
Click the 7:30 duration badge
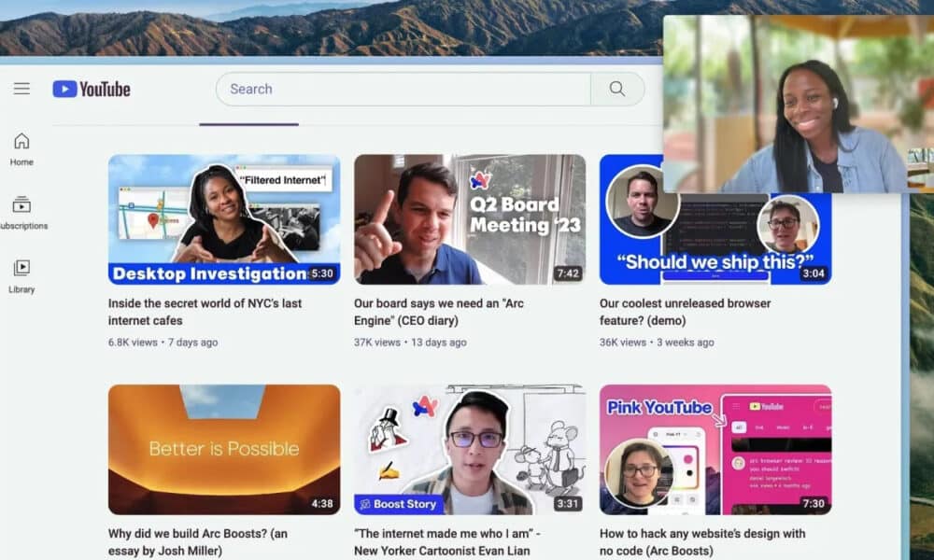[814, 503]
